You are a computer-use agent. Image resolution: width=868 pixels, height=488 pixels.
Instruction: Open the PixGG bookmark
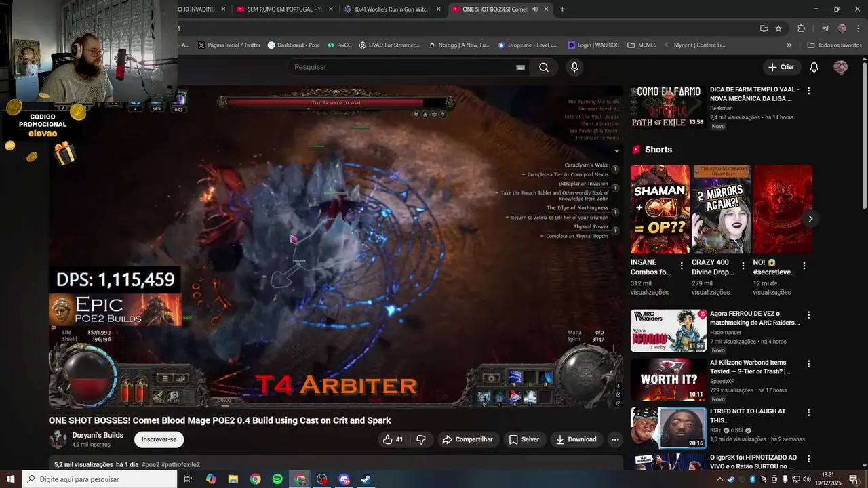click(x=339, y=45)
